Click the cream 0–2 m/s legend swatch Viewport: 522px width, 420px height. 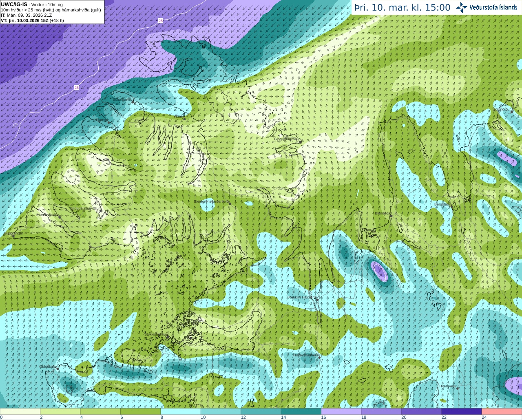tap(20, 411)
